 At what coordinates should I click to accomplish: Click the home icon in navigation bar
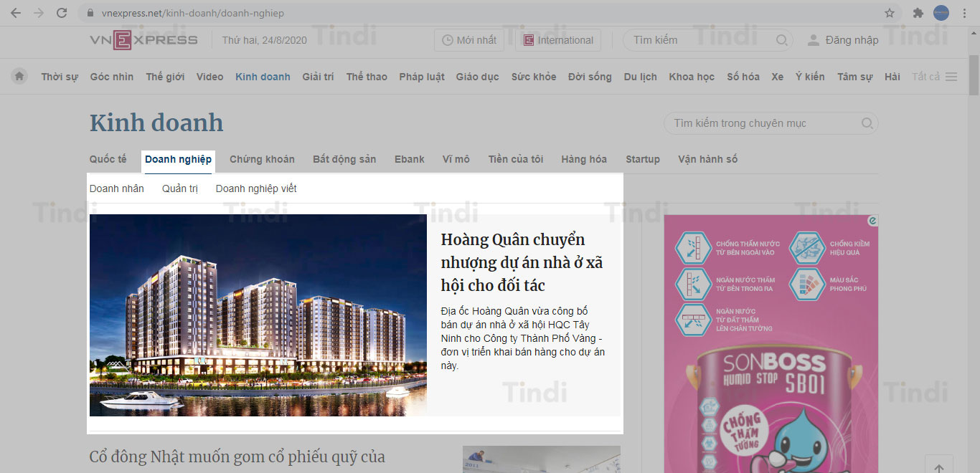pyautogui.click(x=19, y=76)
